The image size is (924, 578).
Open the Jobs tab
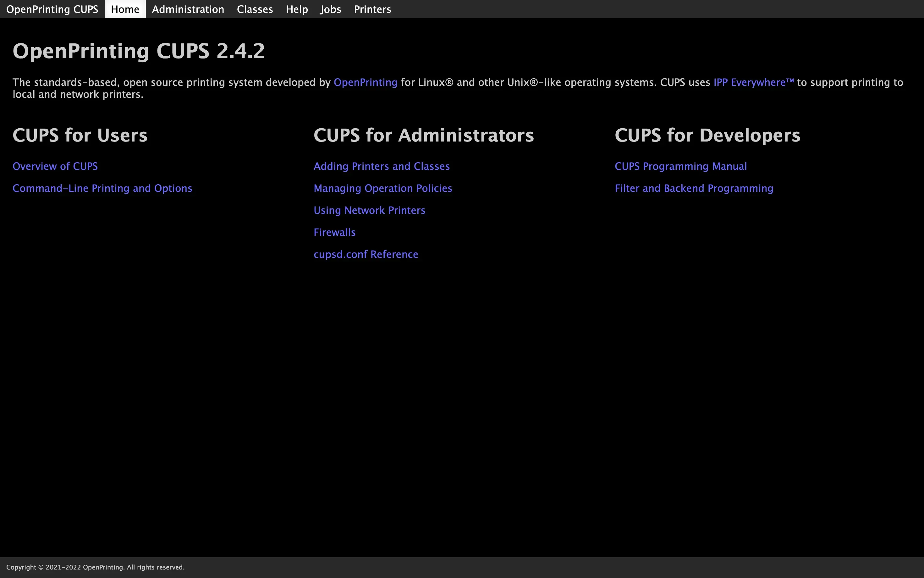pyautogui.click(x=330, y=9)
